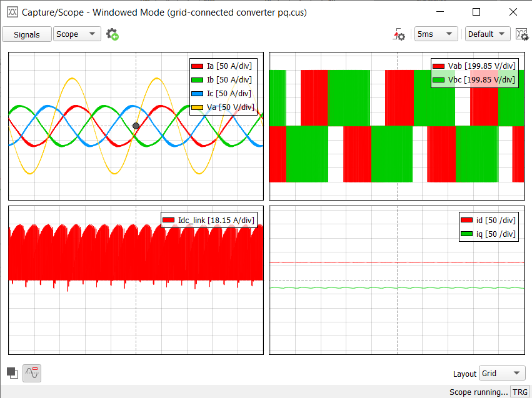Open the Layout Grid dropdown
Image resolution: width=532 pixels, height=398 pixels.
pos(502,373)
